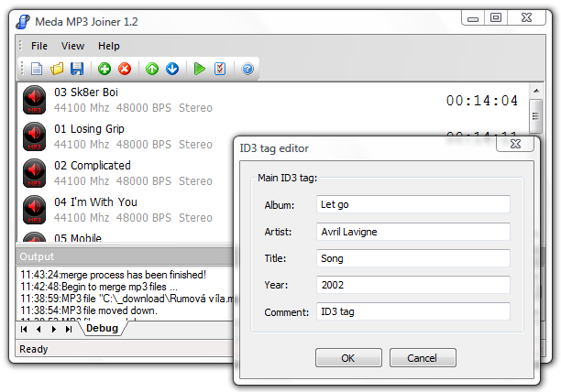Screen dimensions: 561x392
Task: Jump to first output tab arrow
Action: 24,329
